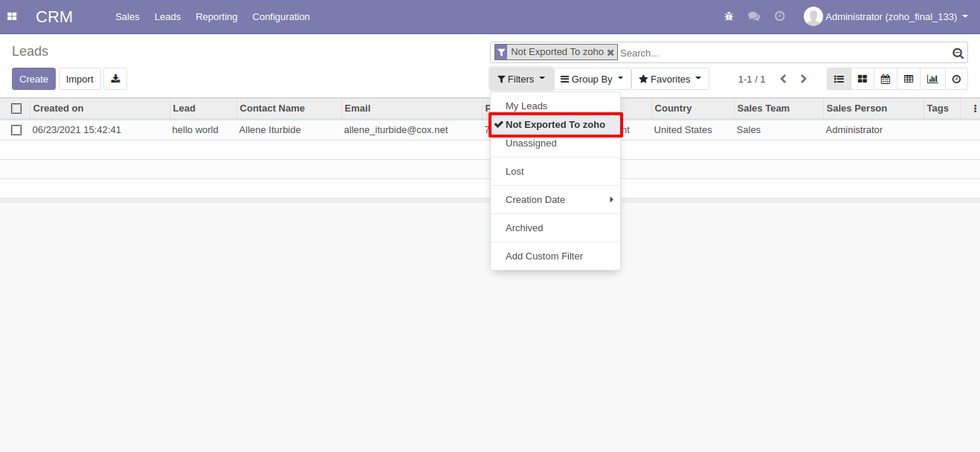Image resolution: width=980 pixels, height=452 pixels.
Task: Select all leads with the header checkbox
Action: coord(16,109)
